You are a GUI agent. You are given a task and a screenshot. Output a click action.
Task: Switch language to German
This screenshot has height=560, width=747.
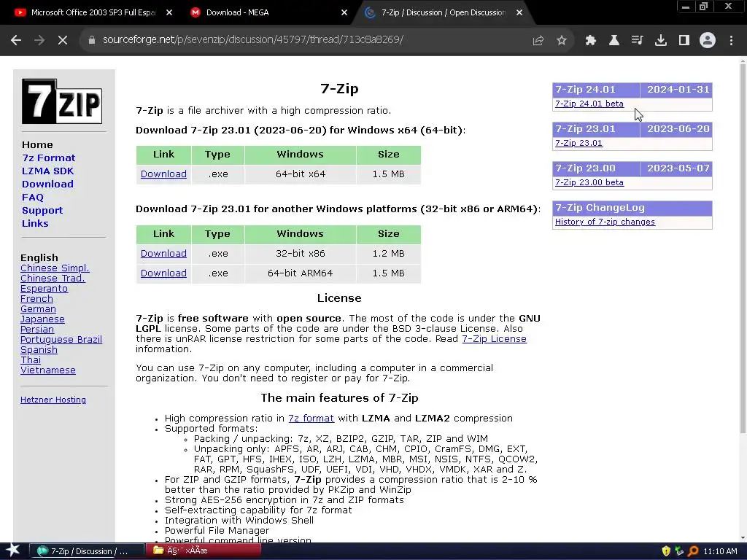(x=38, y=309)
